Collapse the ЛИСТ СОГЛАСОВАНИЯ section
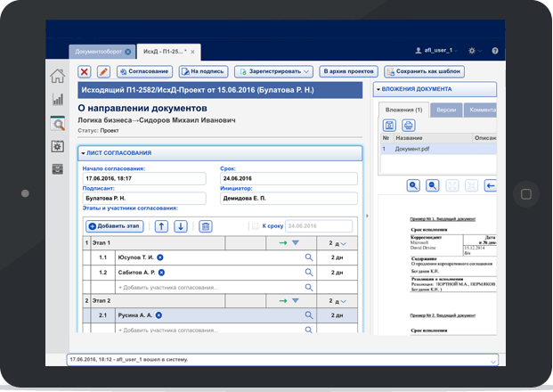 [83, 153]
